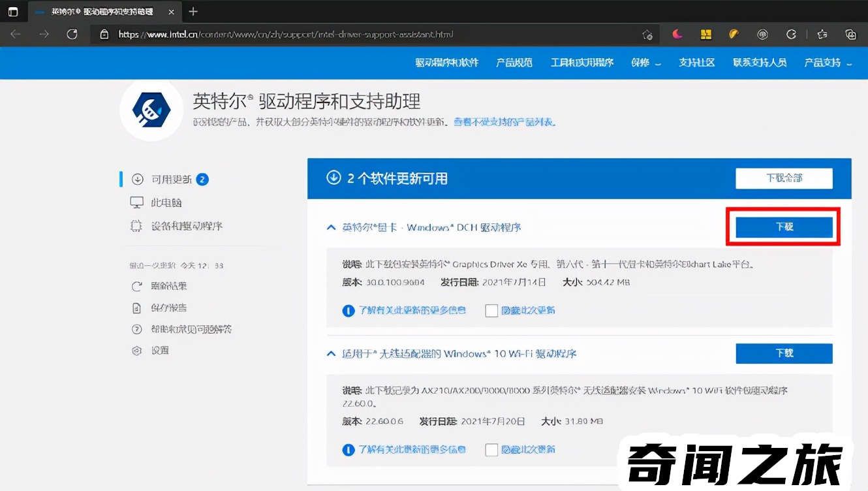Click the 2021年7月20日 release date text
Image resolution: width=868 pixels, height=491 pixels.
coord(493,421)
